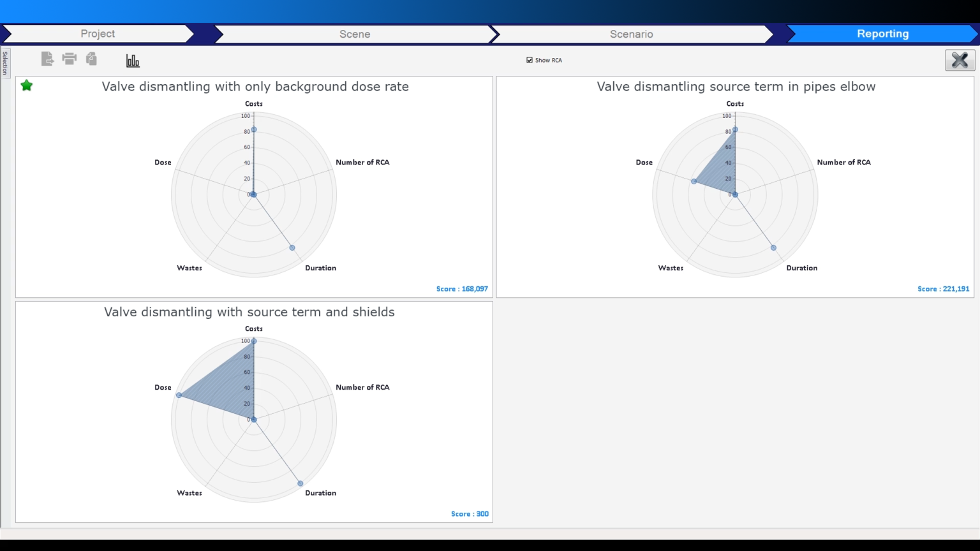The width and height of the screenshot is (980, 551).
Task: Switch to bar chart view
Action: [x=133, y=61]
